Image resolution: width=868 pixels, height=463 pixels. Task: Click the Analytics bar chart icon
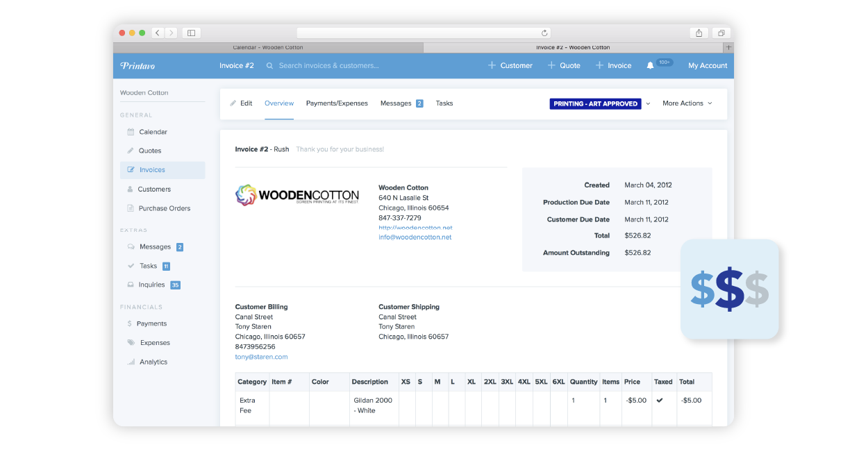pyautogui.click(x=131, y=362)
